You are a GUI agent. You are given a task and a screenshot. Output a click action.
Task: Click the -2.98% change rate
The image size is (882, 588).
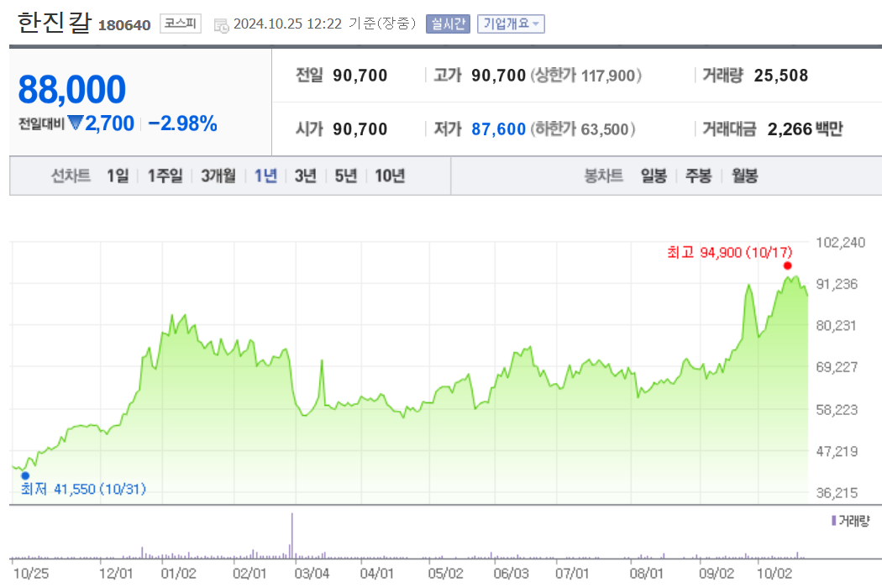183,123
